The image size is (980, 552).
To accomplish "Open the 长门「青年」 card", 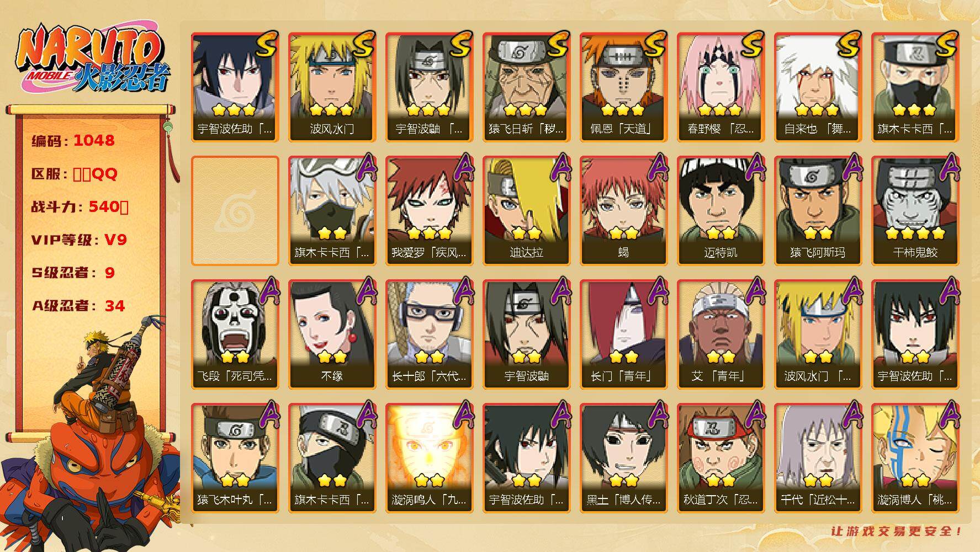I will pos(623,335).
